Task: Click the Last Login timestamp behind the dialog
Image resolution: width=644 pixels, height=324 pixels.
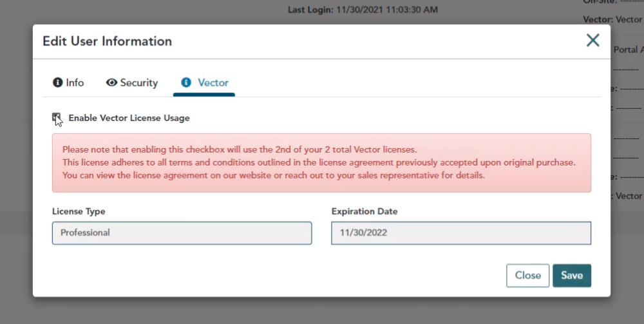Action: coord(363,10)
